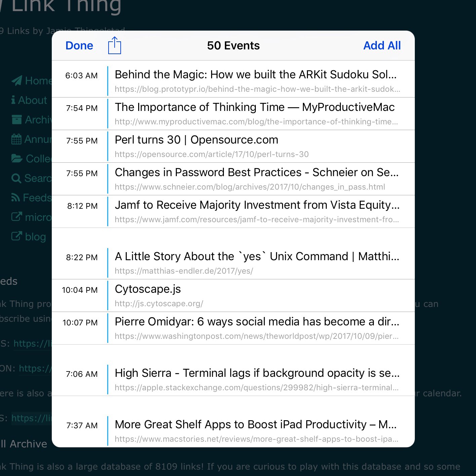
Task: Open the paper-plane Home icon in sidebar
Action: (x=17, y=81)
